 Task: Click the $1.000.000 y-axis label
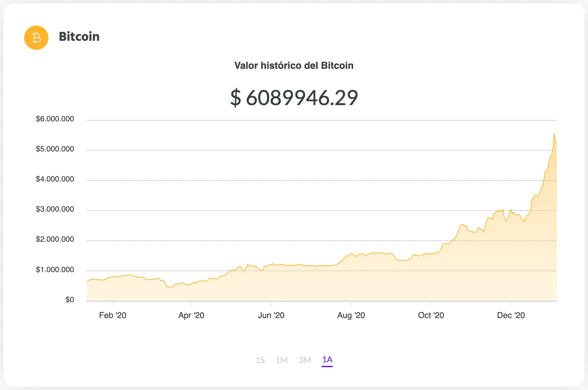(x=55, y=270)
